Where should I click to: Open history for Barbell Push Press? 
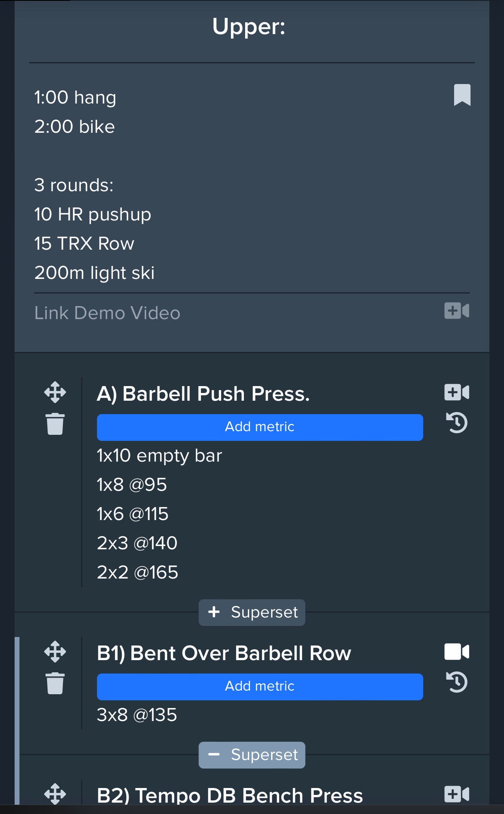pos(457,423)
